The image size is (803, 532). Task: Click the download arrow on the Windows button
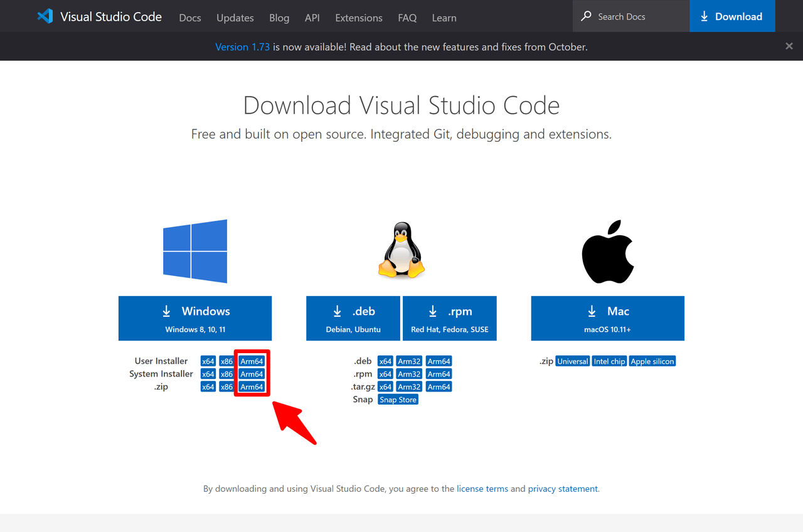coord(166,311)
